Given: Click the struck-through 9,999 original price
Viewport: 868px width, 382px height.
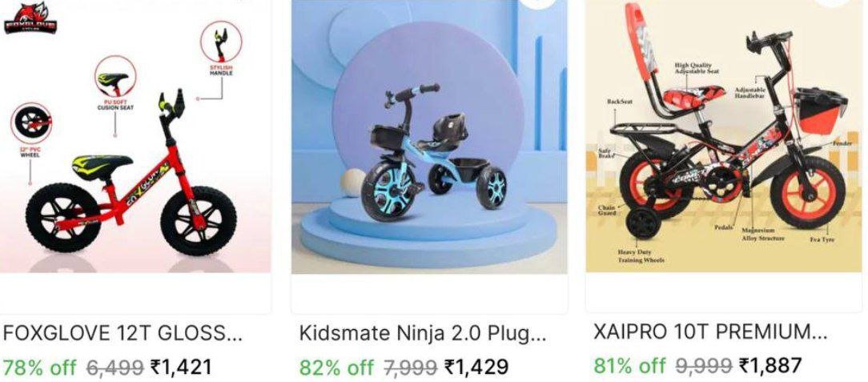Looking at the screenshot, I should (705, 365).
